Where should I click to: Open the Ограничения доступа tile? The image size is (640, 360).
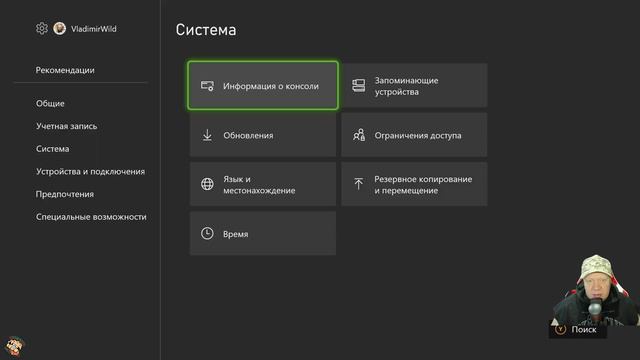click(414, 135)
